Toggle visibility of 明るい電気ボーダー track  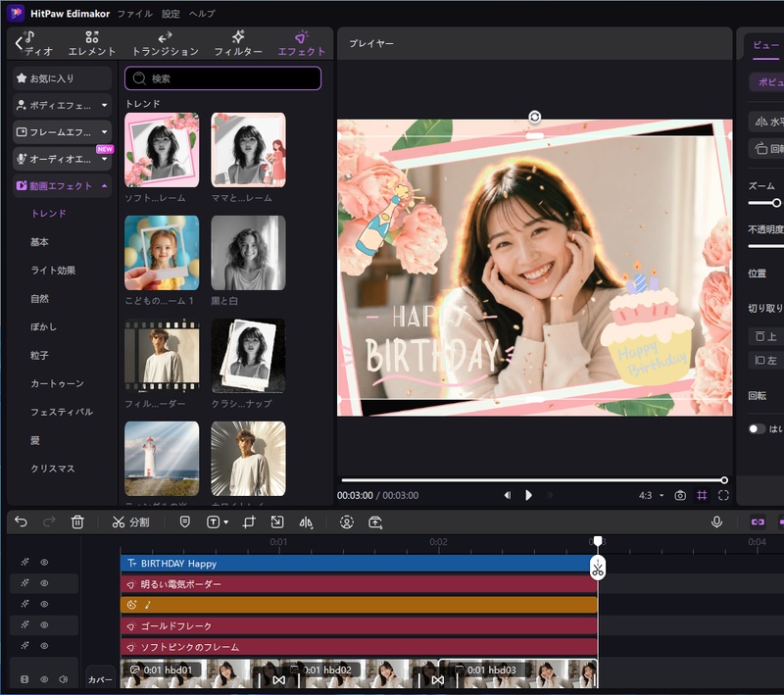click(x=44, y=583)
